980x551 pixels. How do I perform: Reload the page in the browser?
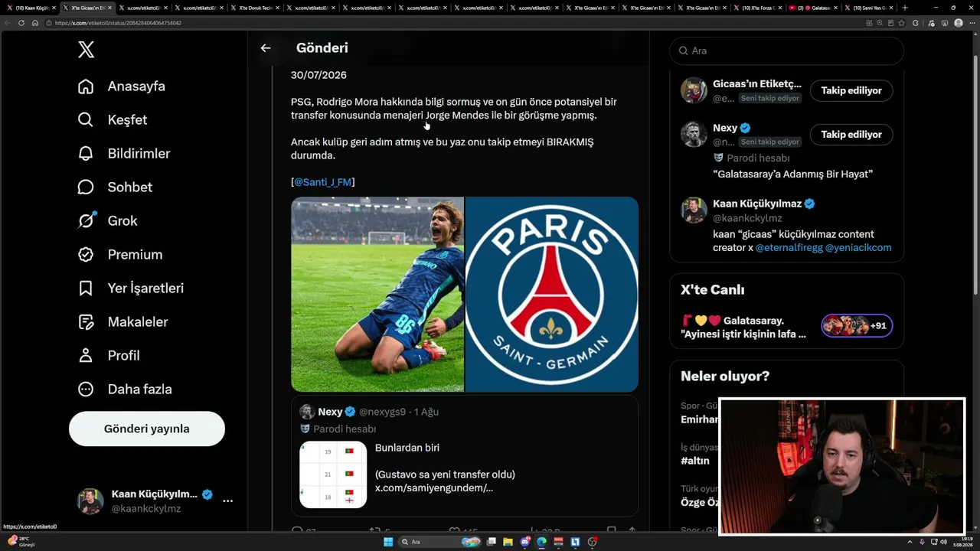(21, 23)
